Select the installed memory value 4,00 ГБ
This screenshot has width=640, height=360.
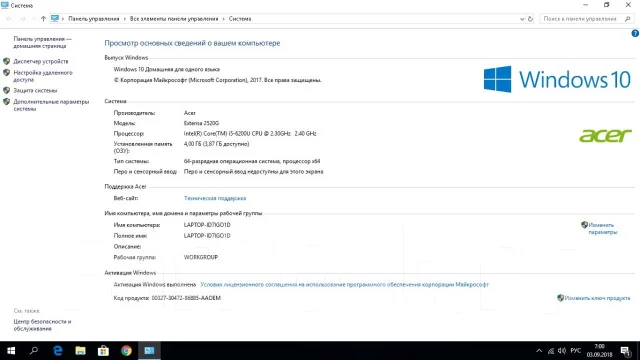point(216,144)
